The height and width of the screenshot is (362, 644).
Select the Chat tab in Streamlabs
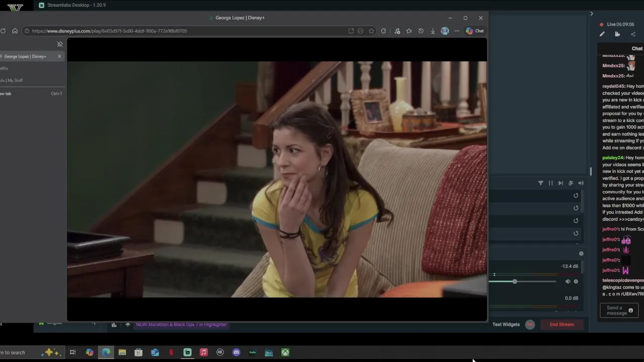click(x=637, y=48)
